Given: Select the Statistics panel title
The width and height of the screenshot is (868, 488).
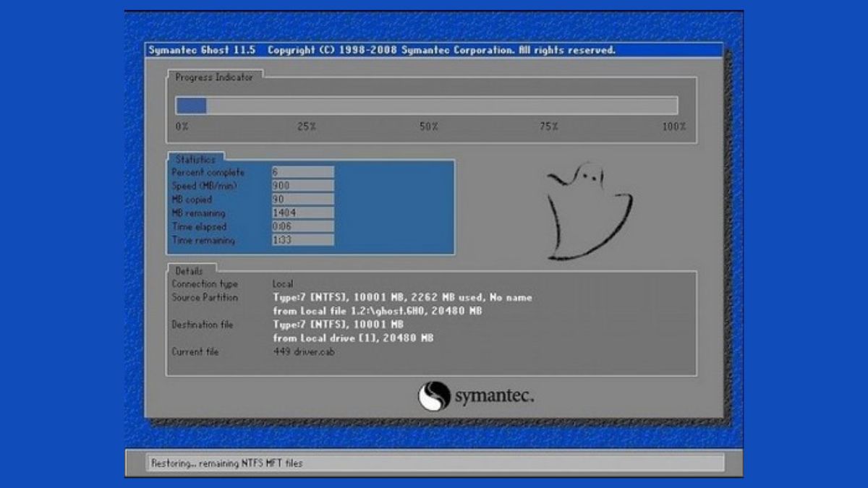Looking at the screenshot, I should pyautogui.click(x=195, y=159).
